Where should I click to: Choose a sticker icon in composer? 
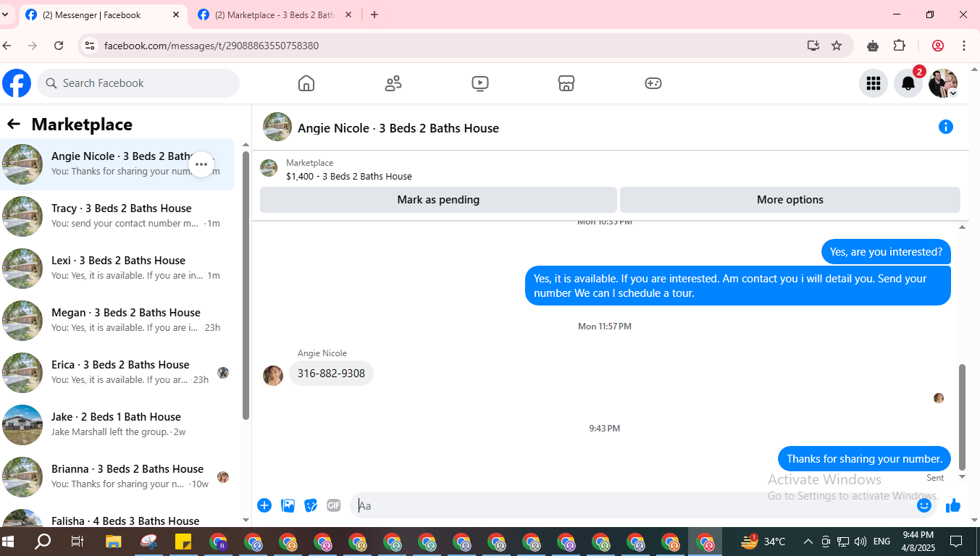click(x=311, y=505)
